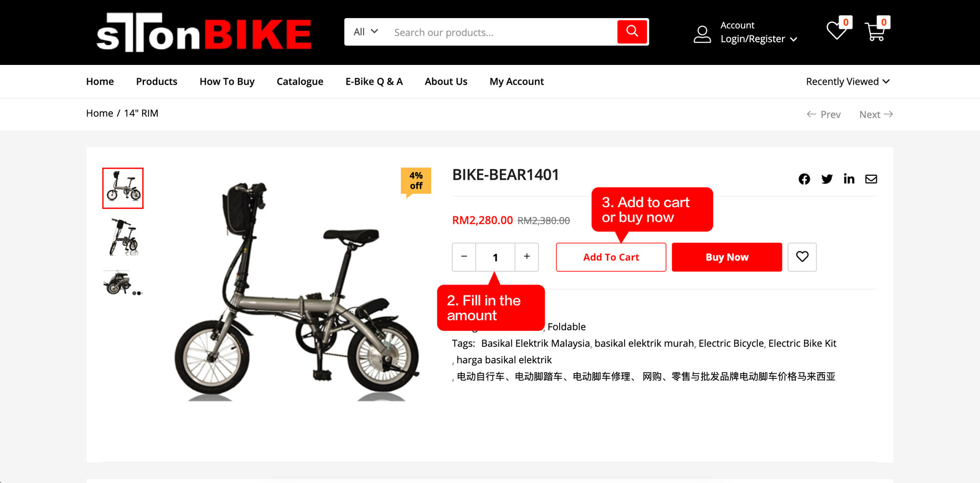Expand the Login/Register account dropdown
This screenshot has width=980, height=483.
(759, 39)
